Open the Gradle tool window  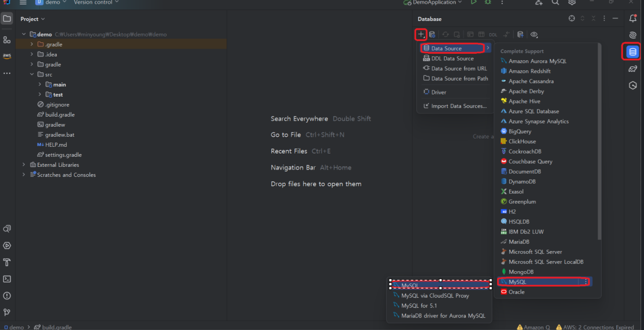point(633,69)
